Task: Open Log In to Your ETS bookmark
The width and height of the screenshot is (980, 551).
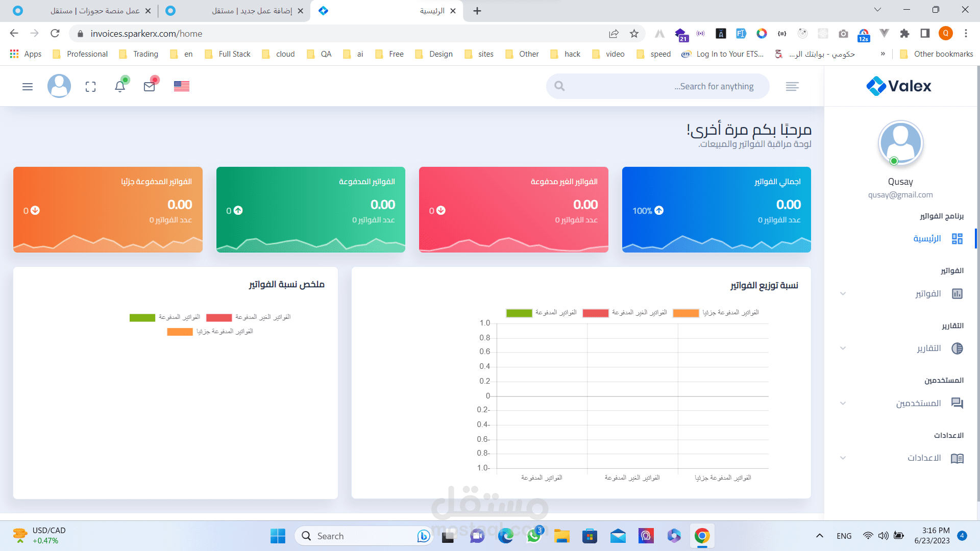Action: point(723,54)
